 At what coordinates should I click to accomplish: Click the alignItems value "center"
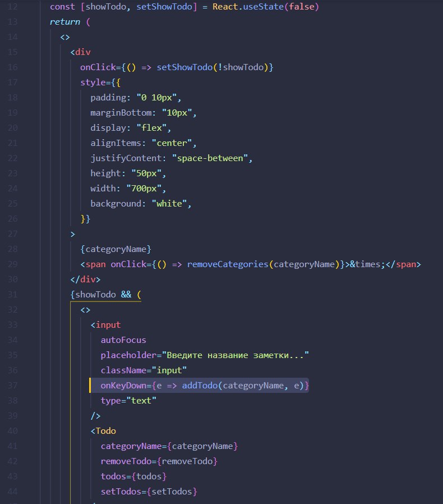[x=172, y=143]
